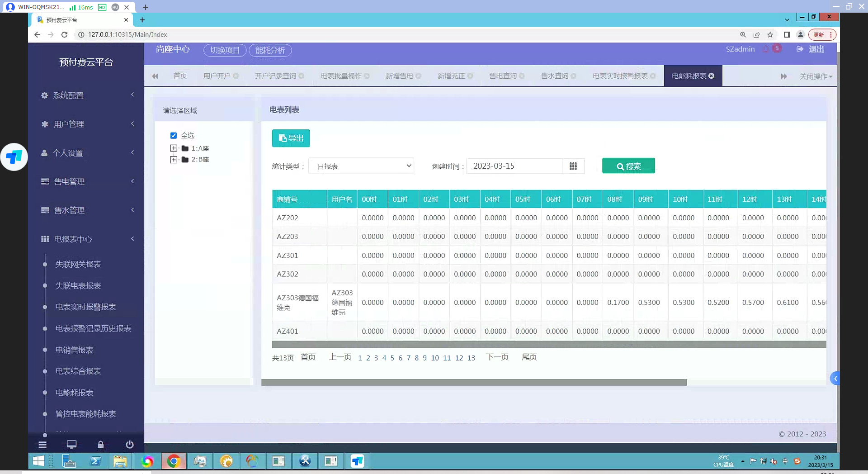The width and height of the screenshot is (868, 474).
Task: Expand the 1:A座 tree node
Action: tap(174, 148)
